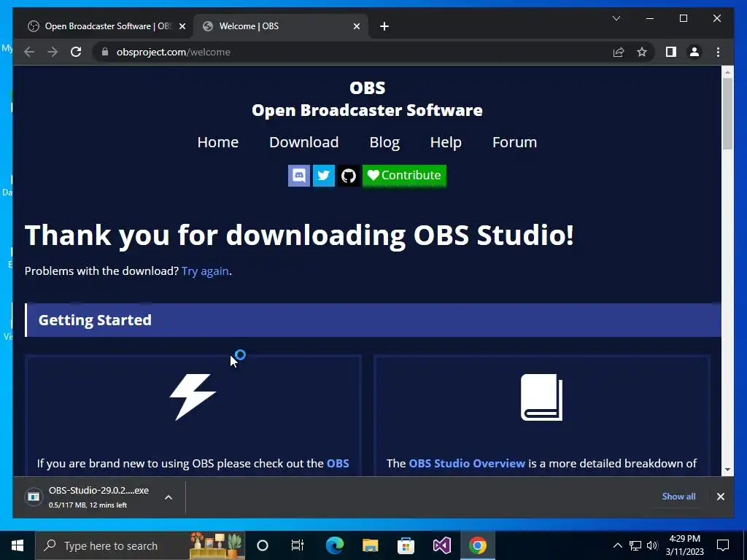Open Task View on taskbar
The height and width of the screenshot is (560, 747).
pos(298,545)
